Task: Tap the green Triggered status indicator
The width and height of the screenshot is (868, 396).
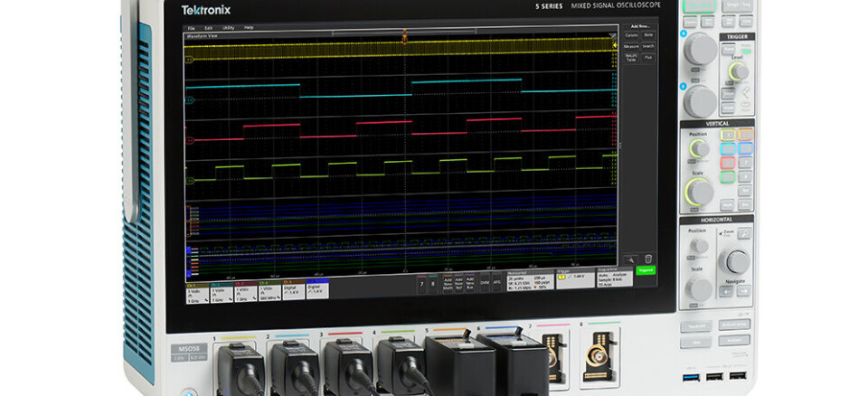Action: point(646,269)
